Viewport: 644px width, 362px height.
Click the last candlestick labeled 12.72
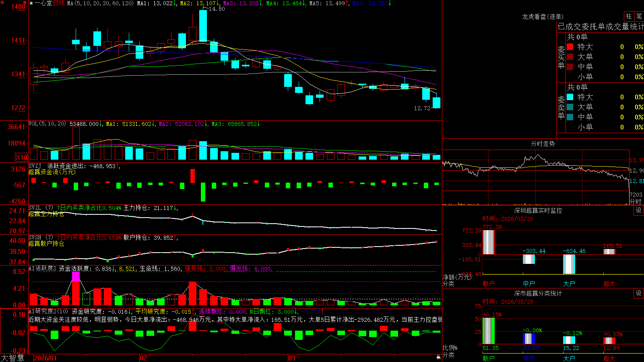click(x=436, y=103)
